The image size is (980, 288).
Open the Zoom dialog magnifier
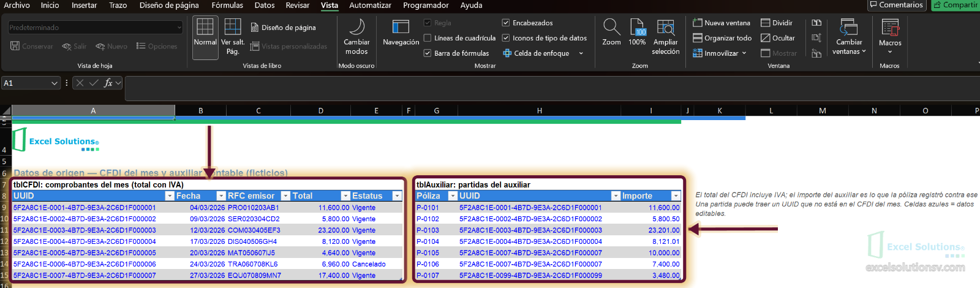[x=611, y=32]
